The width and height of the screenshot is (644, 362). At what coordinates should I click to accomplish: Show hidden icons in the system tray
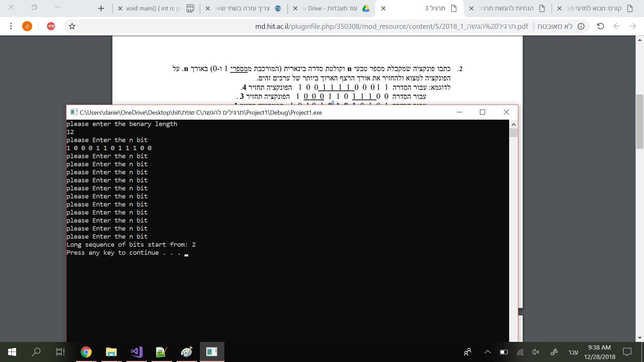487,352
